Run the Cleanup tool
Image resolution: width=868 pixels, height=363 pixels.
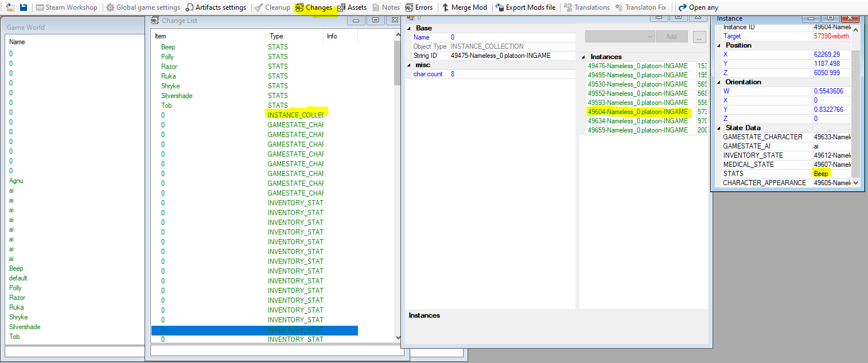(273, 7)
